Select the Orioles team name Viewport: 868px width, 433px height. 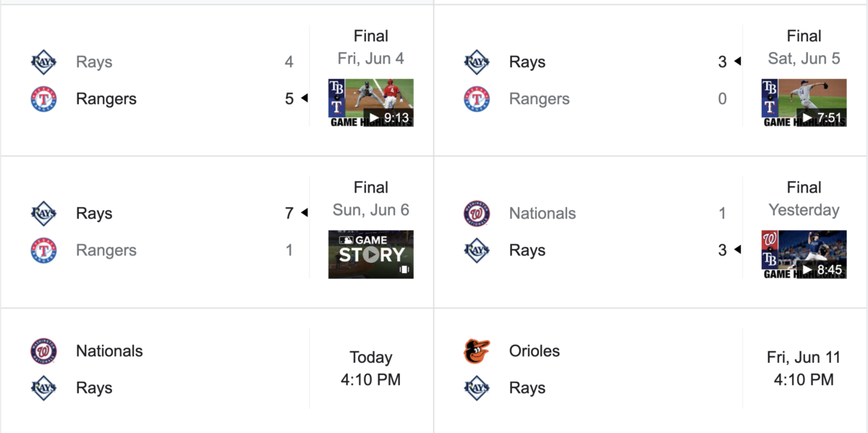pos(535,351)
